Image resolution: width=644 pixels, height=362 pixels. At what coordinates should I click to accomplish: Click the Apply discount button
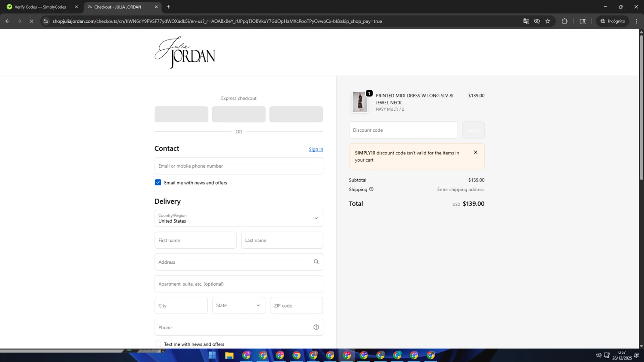click(x=473, y=130)
